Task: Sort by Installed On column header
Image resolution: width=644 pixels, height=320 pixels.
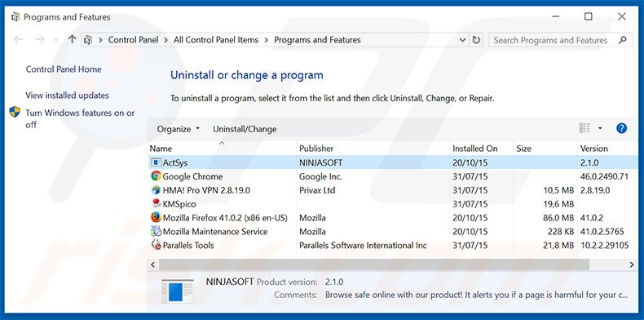Action: pos(481,149)
